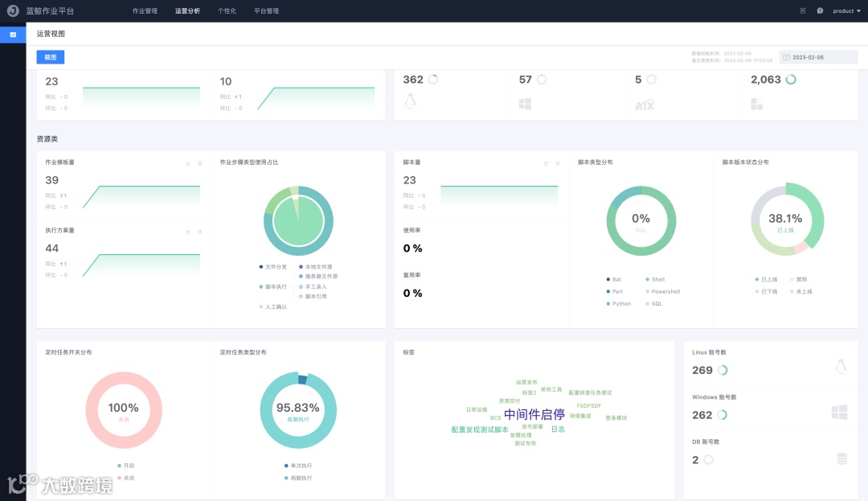Open list view icon for 脚本量
This screenshot has width=868, height=501.
pyautogui.click(x=558, y=163)
